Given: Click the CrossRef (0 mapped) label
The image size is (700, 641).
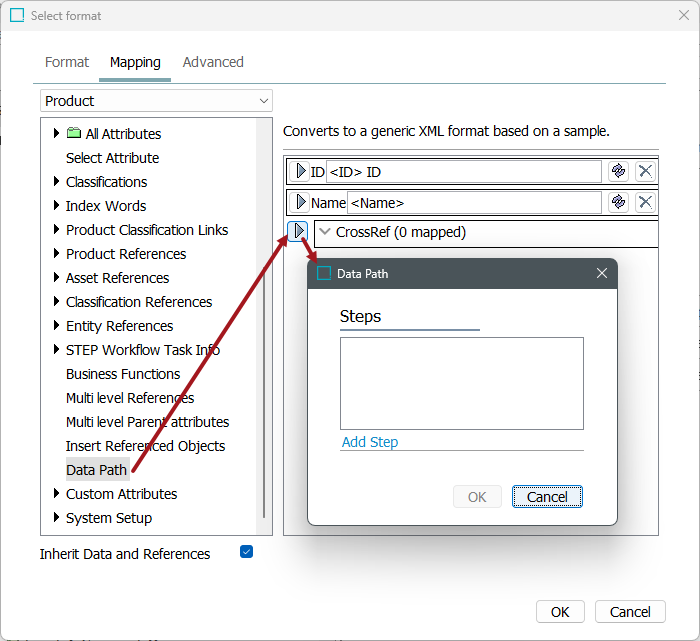Looking at the screenshot, I should pos(401,232).
